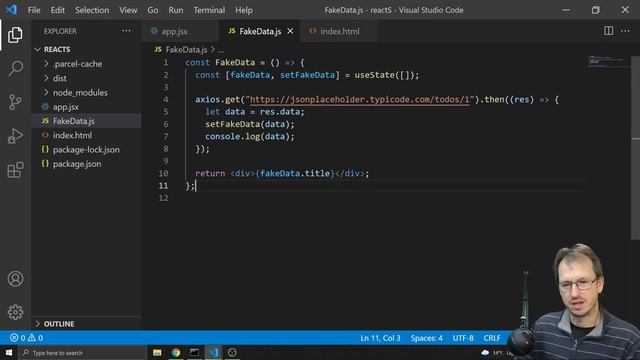
Task: Open Windows Start menu
Action: click(x=9, y=353)
